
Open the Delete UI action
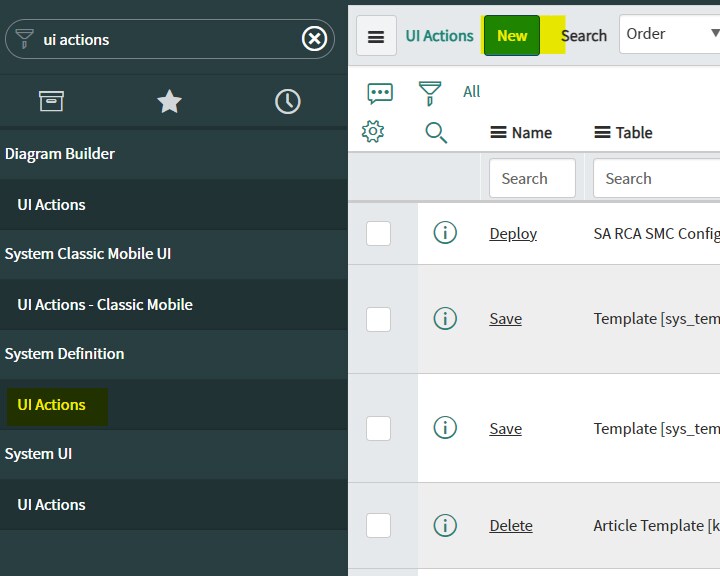(x=511, y=525)
